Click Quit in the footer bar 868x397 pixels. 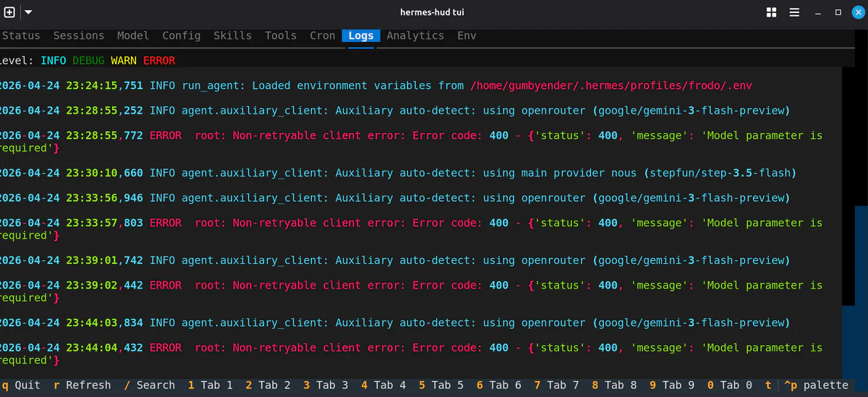22,385
